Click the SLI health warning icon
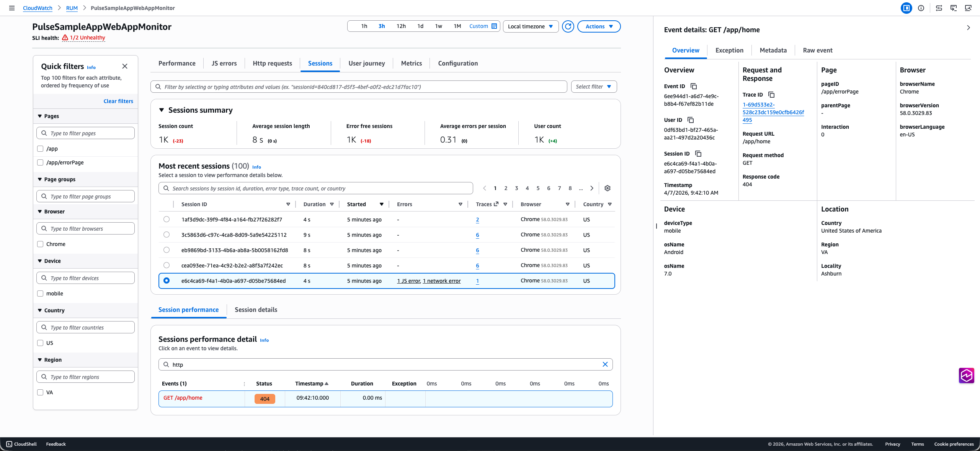Viewport: 980px width, 451px height. click(x=65, y=38)
